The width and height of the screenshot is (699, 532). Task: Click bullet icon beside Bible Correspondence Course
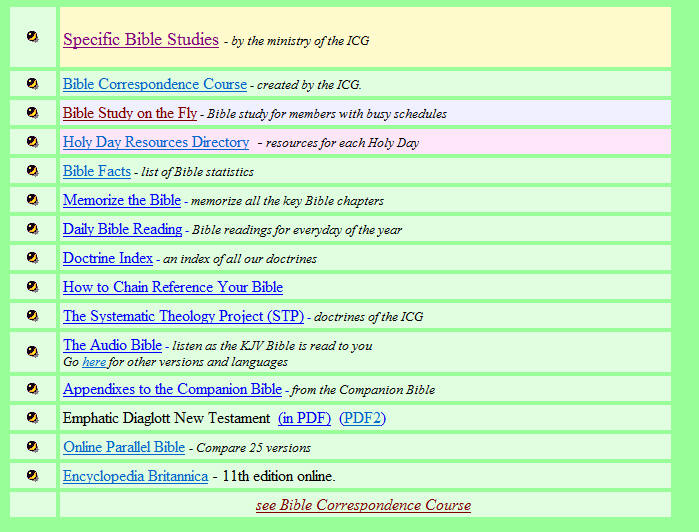coord(33,84)
